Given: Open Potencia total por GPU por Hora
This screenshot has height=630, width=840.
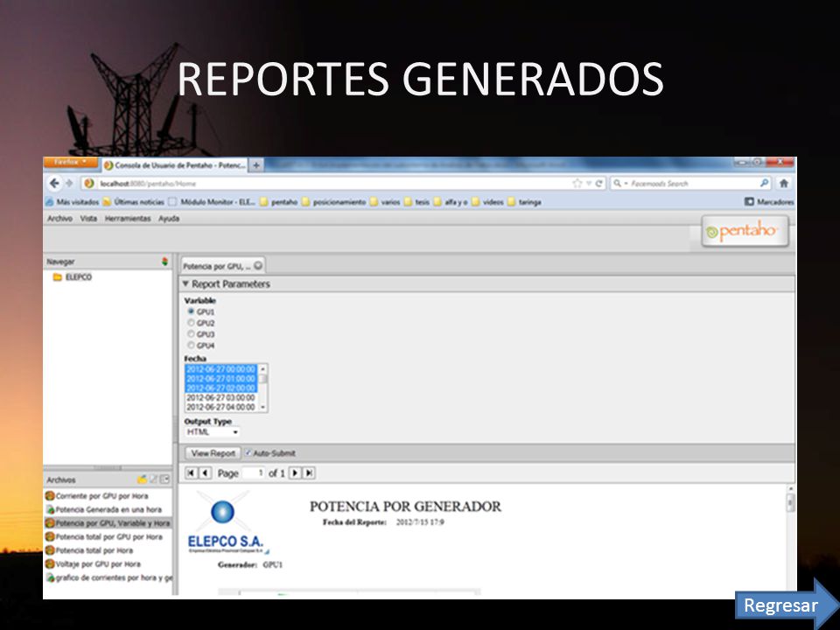Looking at the screenshot, I should coord(104,536).
